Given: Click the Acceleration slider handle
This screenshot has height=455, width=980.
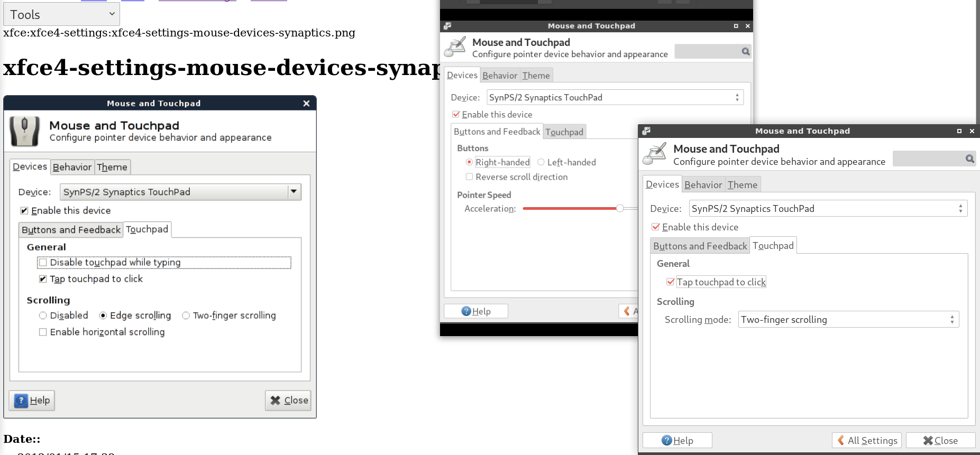Looking at the screenshot, I should point(619,208).
